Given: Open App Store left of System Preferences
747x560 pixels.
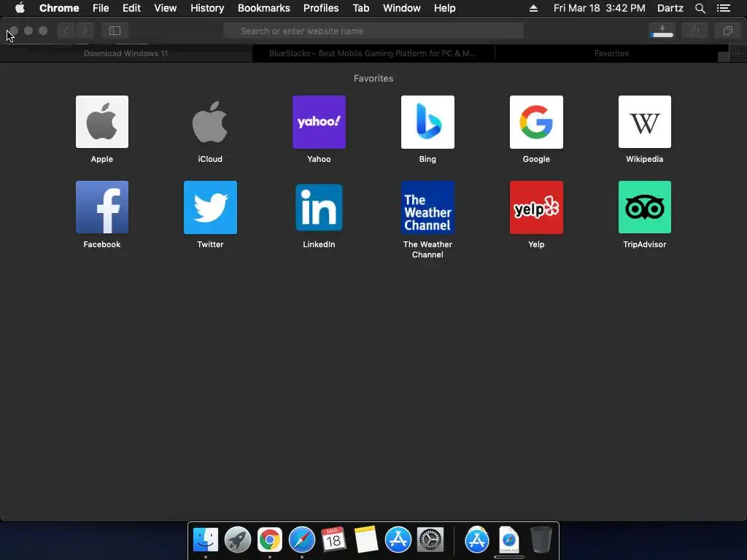Looking at the screenshot, I should (x=398, y=540).
